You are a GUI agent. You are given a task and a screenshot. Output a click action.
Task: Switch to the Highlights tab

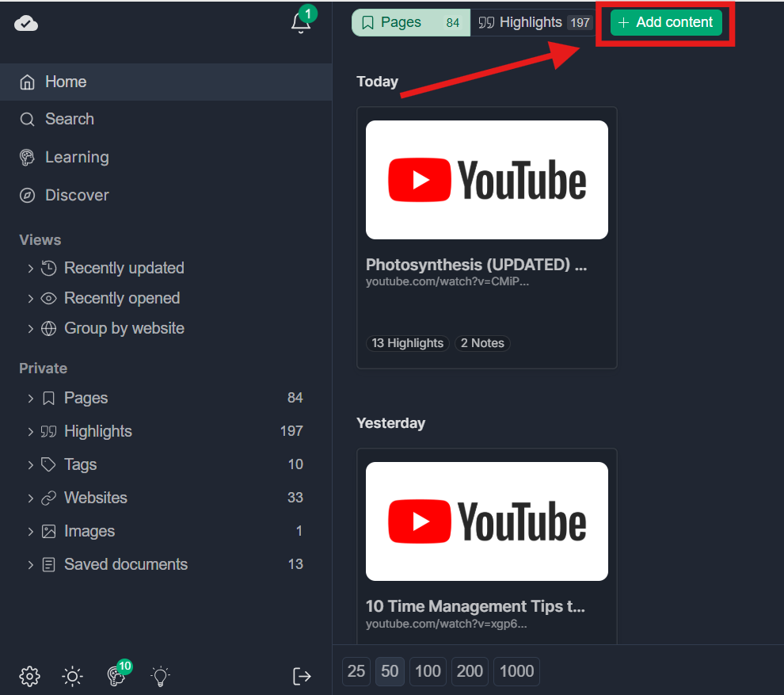point(532,22)
